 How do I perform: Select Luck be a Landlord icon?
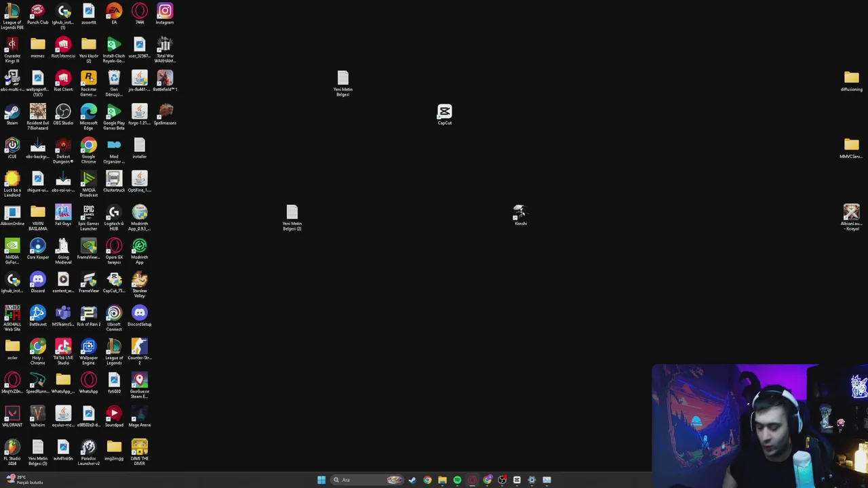(12, 184)
